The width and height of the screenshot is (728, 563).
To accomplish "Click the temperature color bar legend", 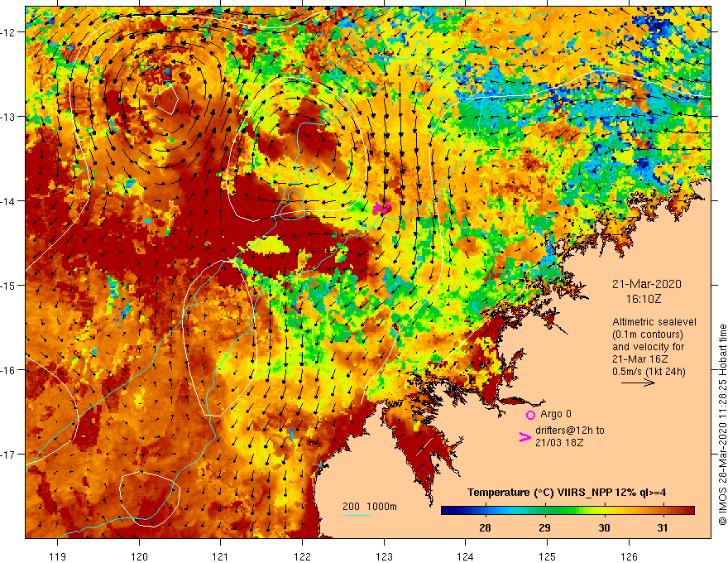I will pos(568,511).
